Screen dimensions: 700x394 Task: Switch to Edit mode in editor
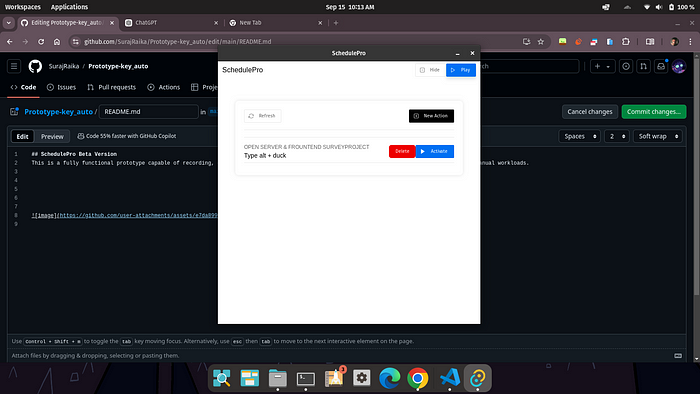22,137
